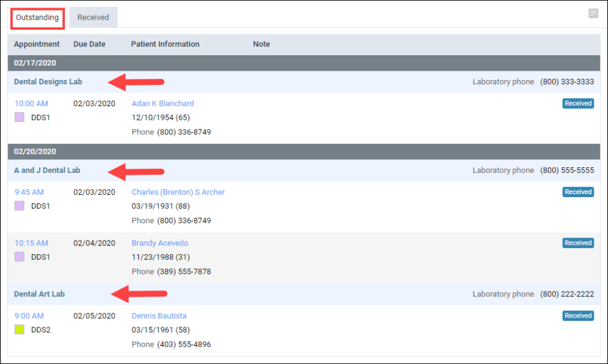Screen dimensions: 608x364
Task: Open Charles (Brenton) S Archer patient link
Action: [178, 192]
